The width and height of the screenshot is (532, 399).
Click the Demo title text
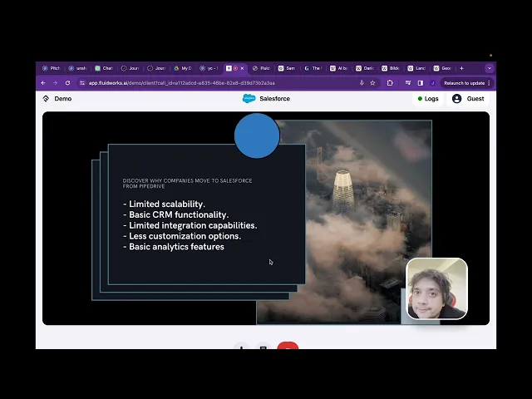pos(63,99)
